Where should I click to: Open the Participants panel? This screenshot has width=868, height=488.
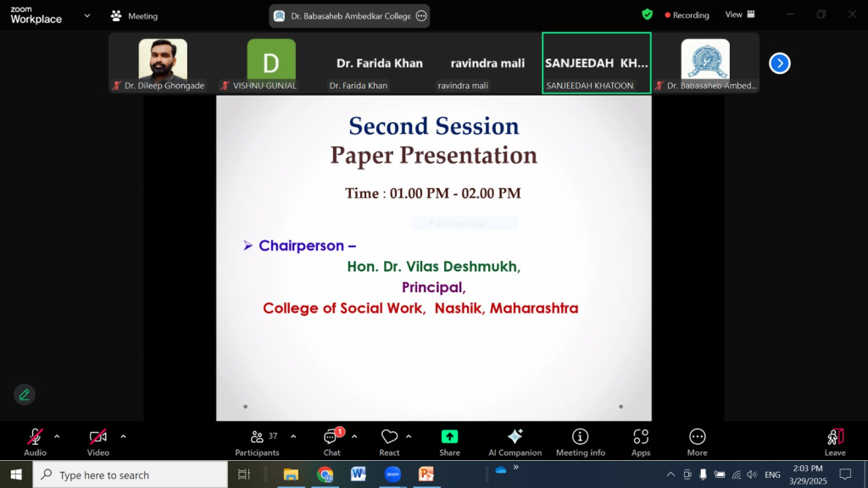257,441
